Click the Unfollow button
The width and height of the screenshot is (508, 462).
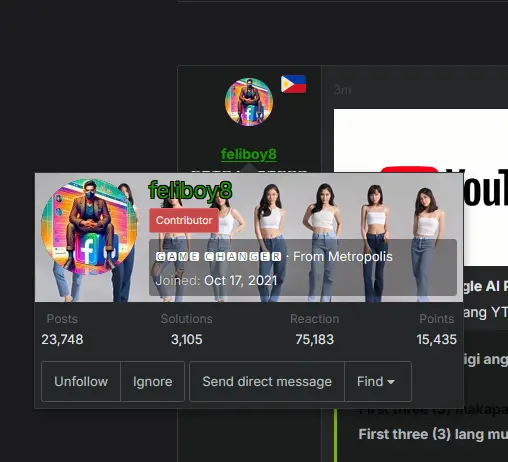coord(81,381)
